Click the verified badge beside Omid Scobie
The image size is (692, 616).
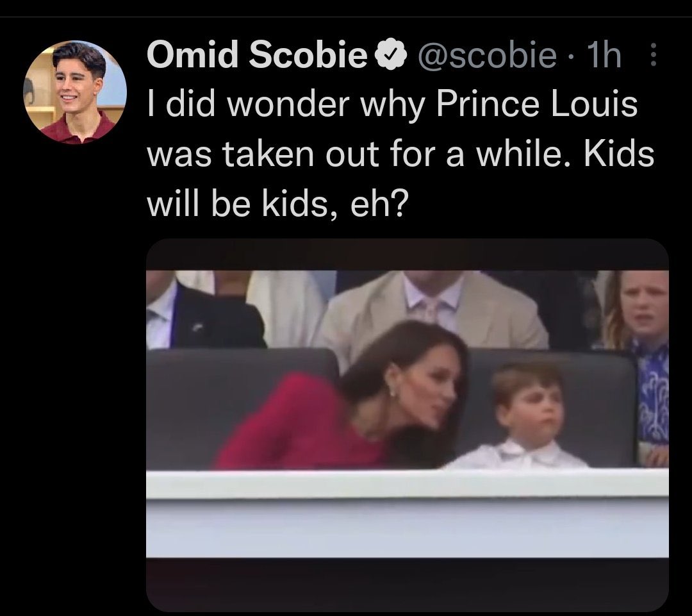(x=391, y=54)
